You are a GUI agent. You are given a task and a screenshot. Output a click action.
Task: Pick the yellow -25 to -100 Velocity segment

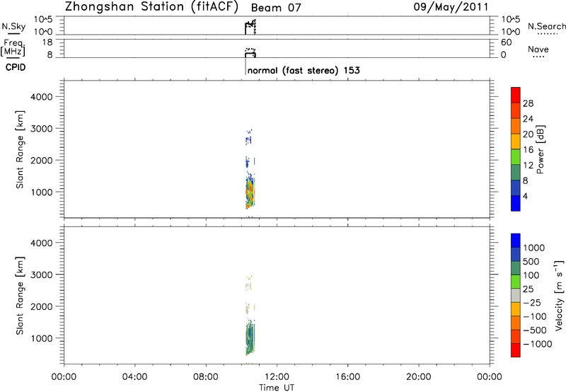(516, 309)
